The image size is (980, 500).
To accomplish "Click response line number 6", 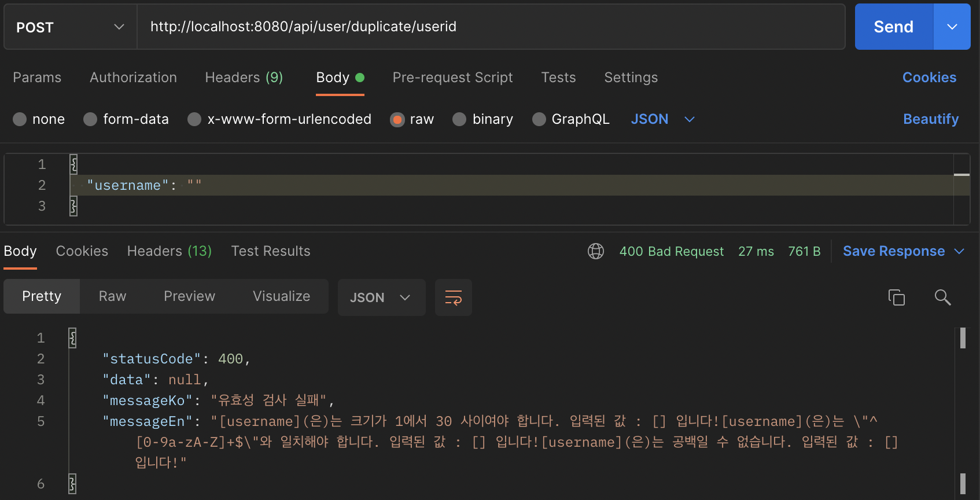I will click(x=40, y=484).
